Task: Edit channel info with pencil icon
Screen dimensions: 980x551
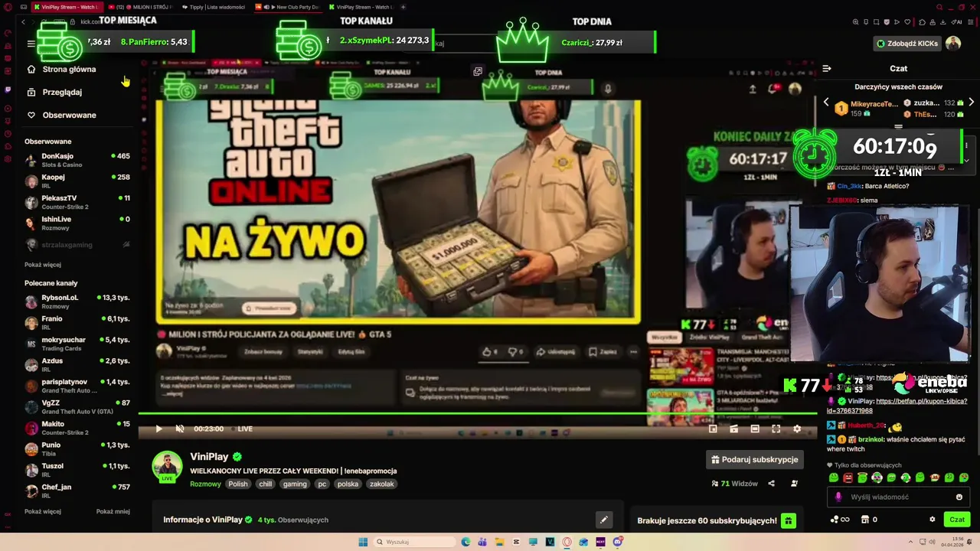Action: pos(604,520)
